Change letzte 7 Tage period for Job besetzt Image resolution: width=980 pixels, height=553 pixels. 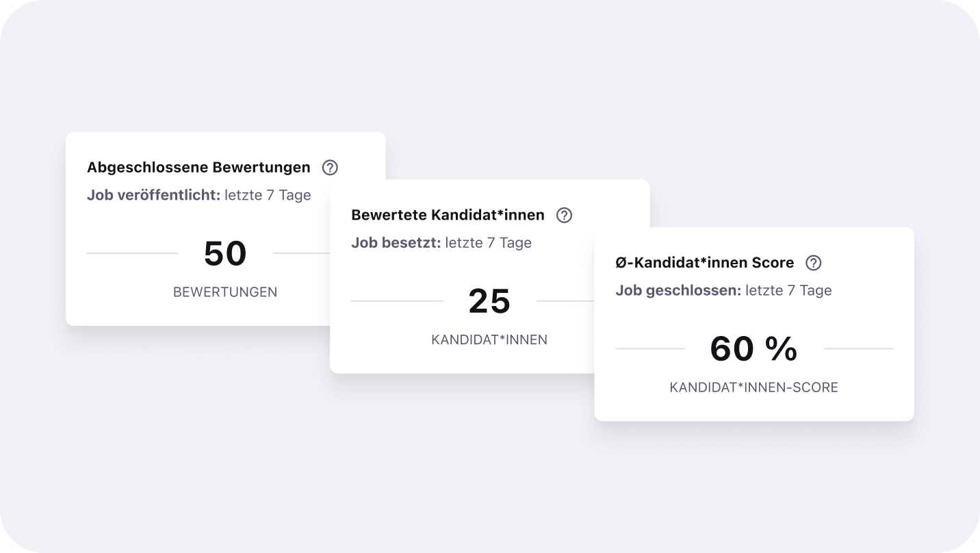[488, 243]
